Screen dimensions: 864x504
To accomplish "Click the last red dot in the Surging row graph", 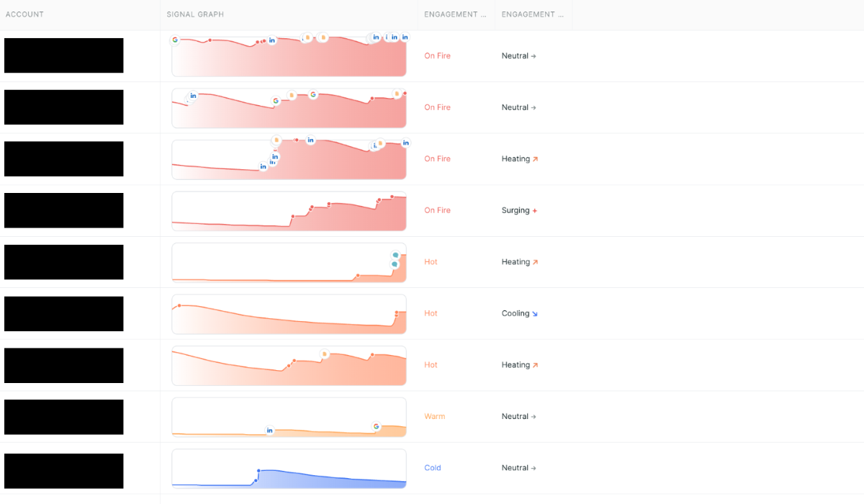I will coord(392,197).
